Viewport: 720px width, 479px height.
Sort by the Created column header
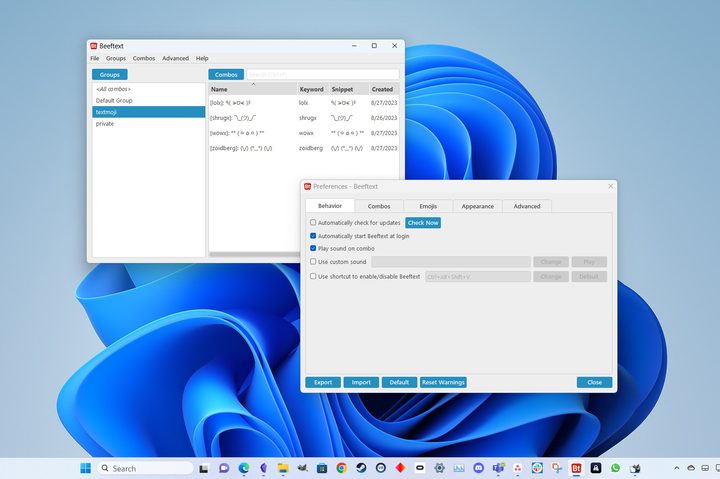(382, 89)
